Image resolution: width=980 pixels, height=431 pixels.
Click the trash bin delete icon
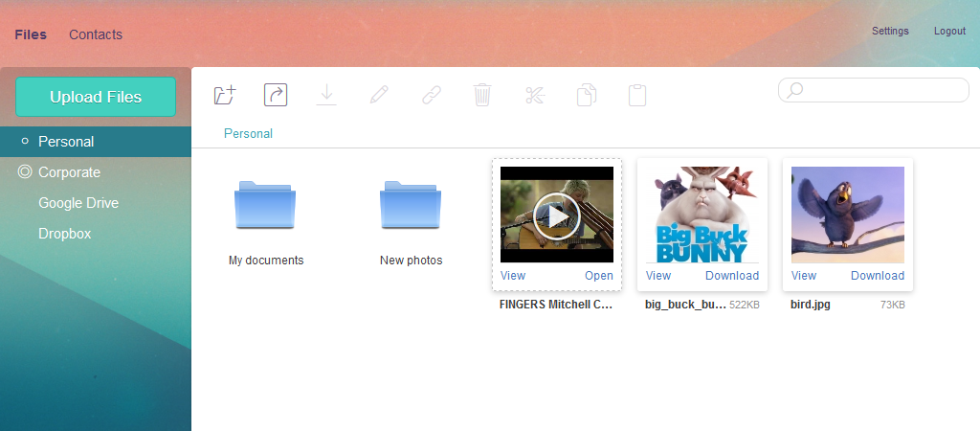click(x=482, y=95)
